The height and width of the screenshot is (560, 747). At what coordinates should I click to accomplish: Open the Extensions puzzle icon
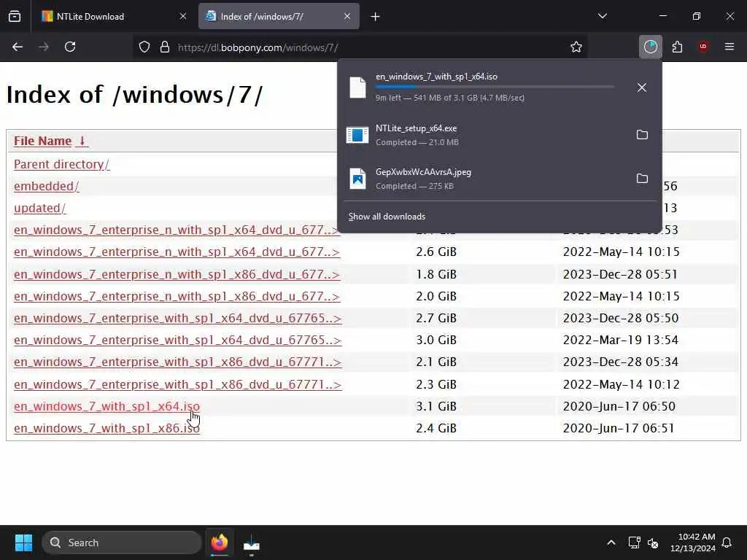677,47
